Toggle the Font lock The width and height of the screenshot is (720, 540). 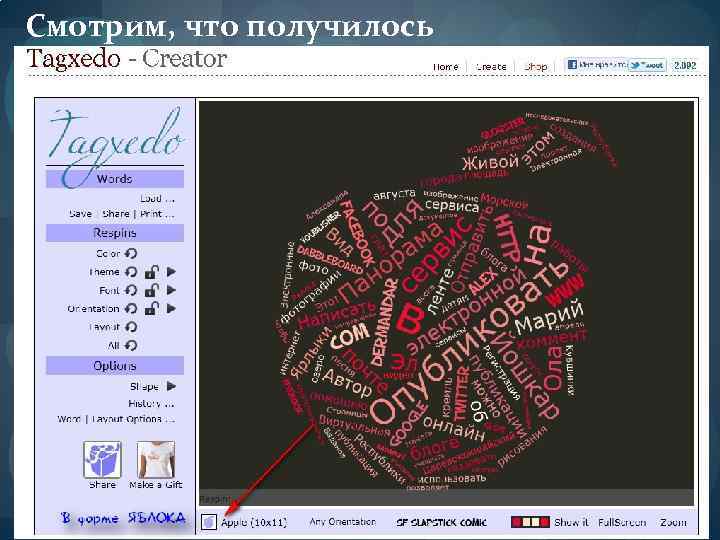coord(152,290)
